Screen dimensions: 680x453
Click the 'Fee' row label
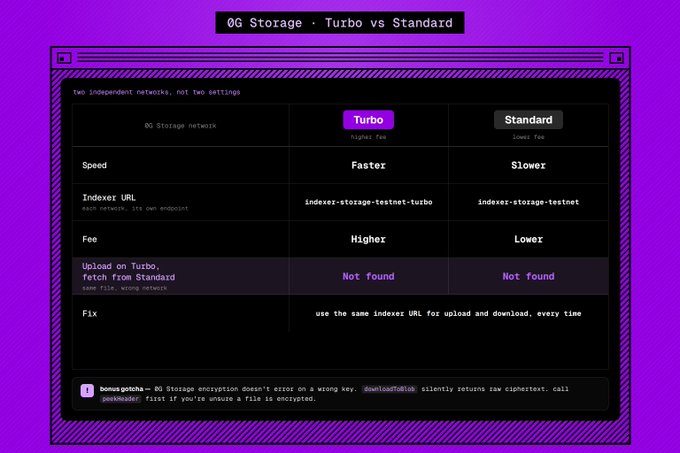[x=90, y=239]
